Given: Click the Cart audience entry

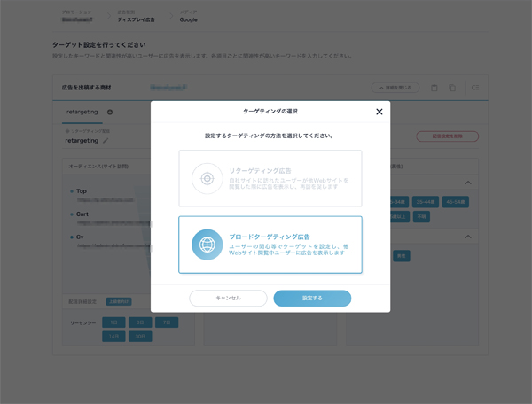Looking at the screenshot, I should (82, 214).
